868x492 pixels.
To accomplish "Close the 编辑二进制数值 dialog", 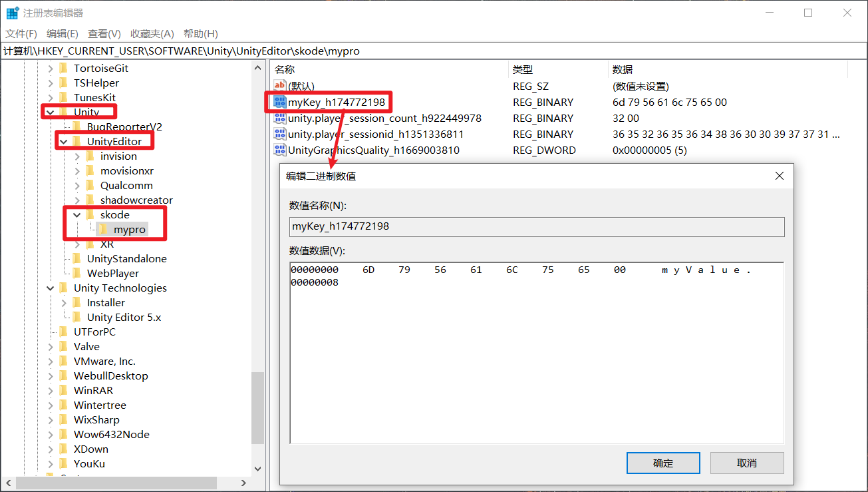I will (780, 176).
